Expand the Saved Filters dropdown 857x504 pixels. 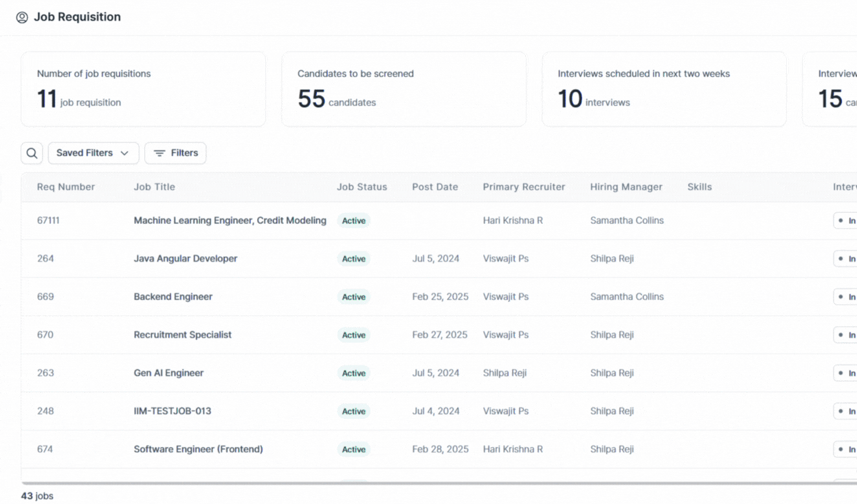pos(93,153)
